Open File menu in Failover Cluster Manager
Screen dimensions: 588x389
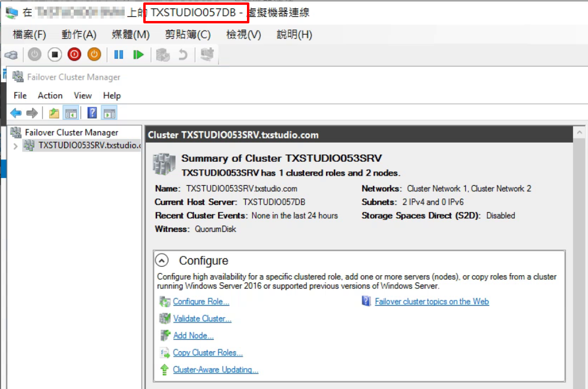tap(20, 96)
